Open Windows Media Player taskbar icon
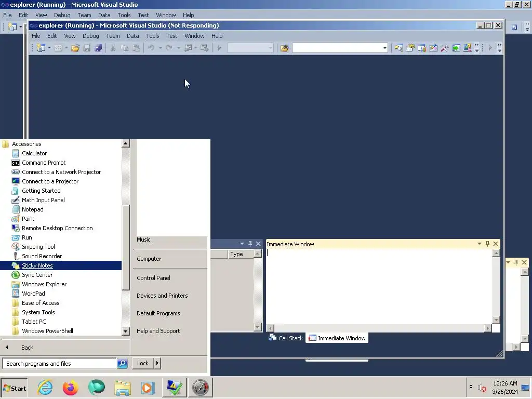 pyautogui.click(x=148, y=388)
